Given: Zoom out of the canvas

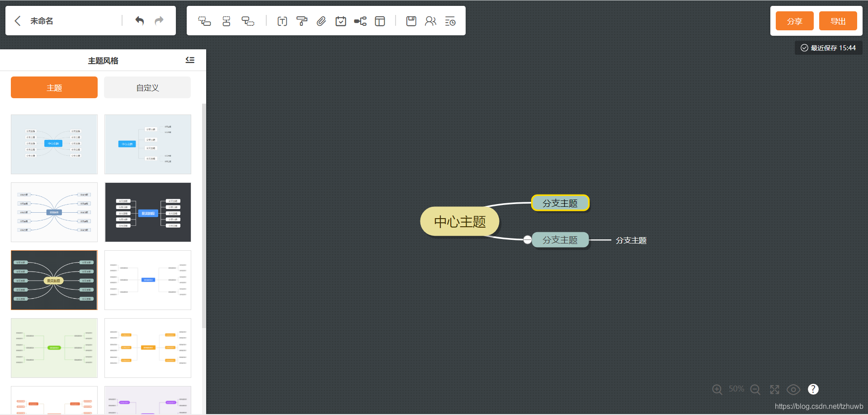Looking at the screenshot, I should click(755, 389).
